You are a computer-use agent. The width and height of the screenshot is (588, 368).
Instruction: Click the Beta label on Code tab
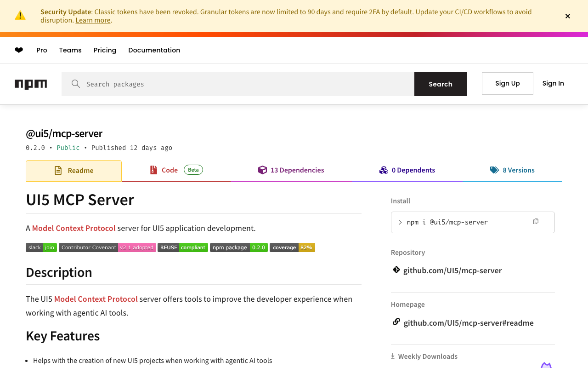tap(193, 170)
